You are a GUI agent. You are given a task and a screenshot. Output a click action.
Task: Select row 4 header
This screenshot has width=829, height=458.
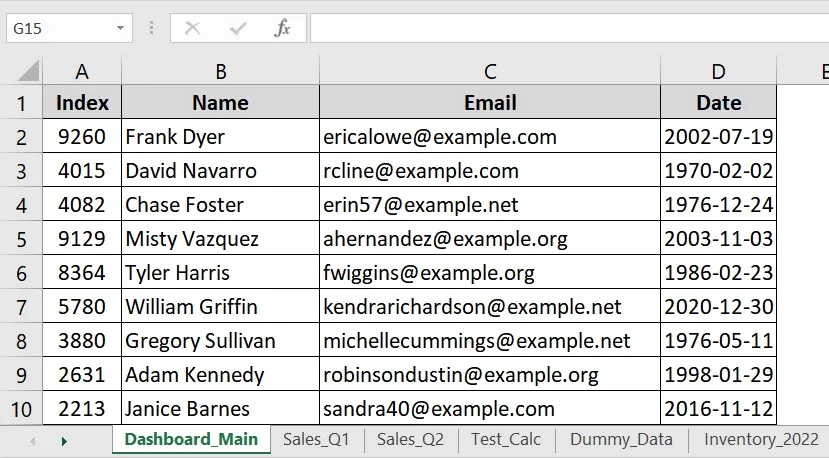coord(21,205)
